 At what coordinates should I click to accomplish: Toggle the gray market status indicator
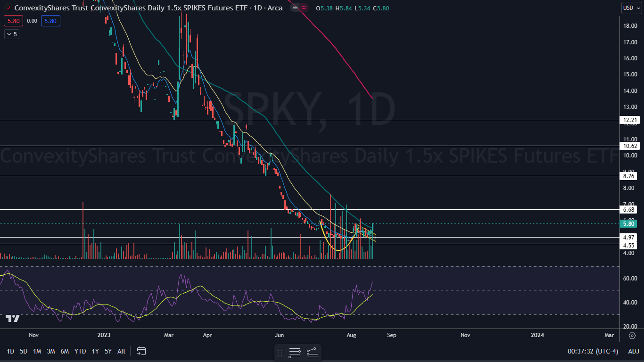pos(295,8)
